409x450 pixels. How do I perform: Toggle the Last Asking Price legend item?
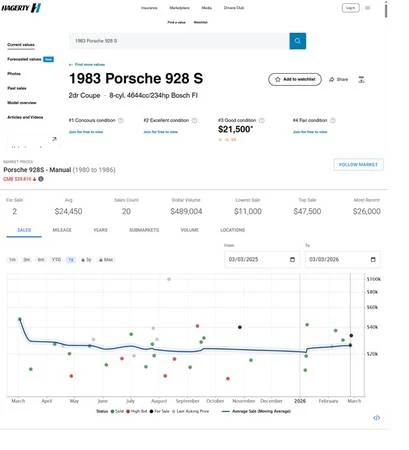pos(190,411)
